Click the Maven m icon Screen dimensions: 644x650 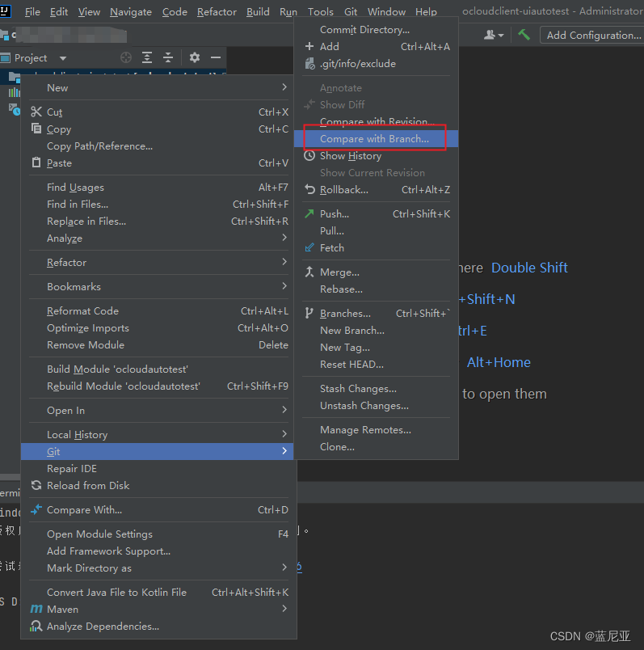click(36, 609)
